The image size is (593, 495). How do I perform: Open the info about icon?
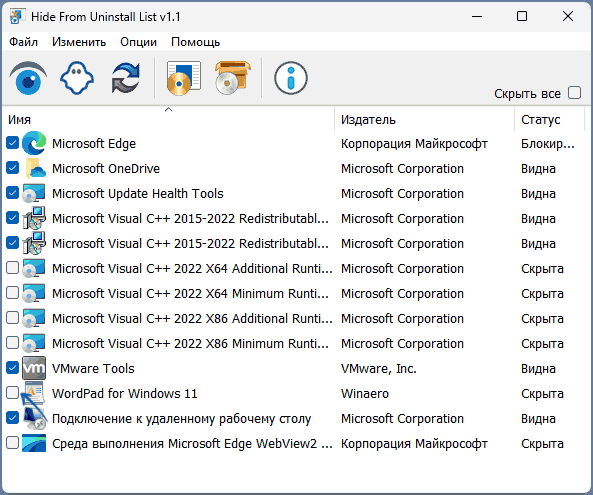(x=290, y=78)
